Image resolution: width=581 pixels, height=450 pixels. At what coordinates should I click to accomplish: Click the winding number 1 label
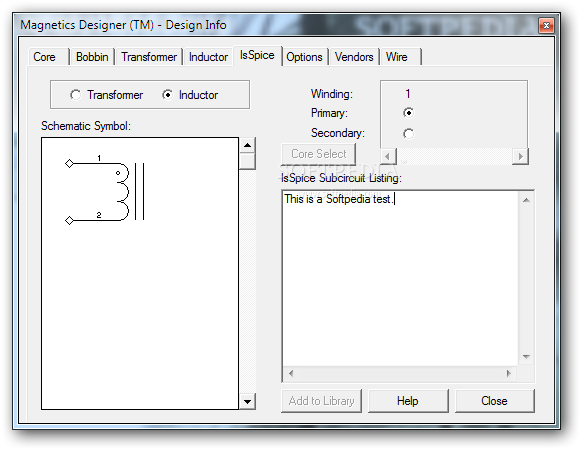408,94
